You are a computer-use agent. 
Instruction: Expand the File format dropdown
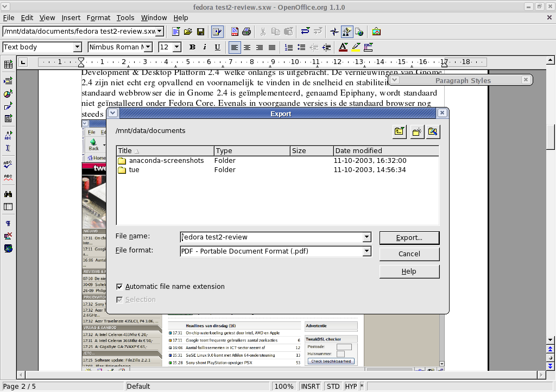[367, 251]
